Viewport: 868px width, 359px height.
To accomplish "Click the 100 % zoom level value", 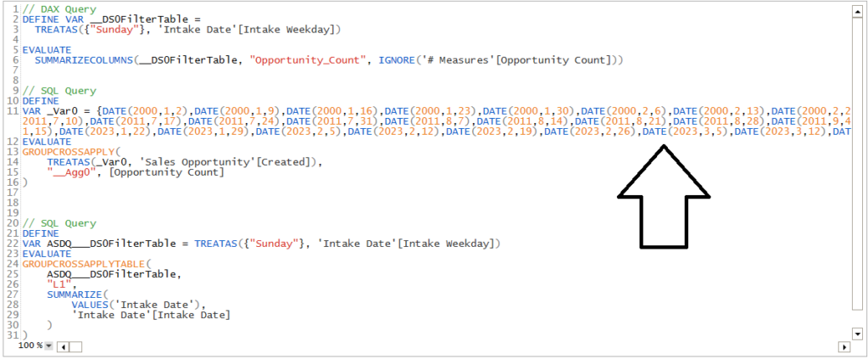I will click(x=31, y=345).
